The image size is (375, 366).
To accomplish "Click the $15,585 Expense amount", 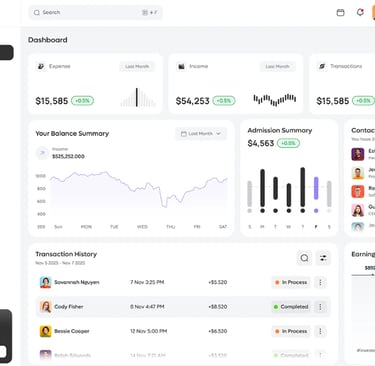I will (52, 101).
